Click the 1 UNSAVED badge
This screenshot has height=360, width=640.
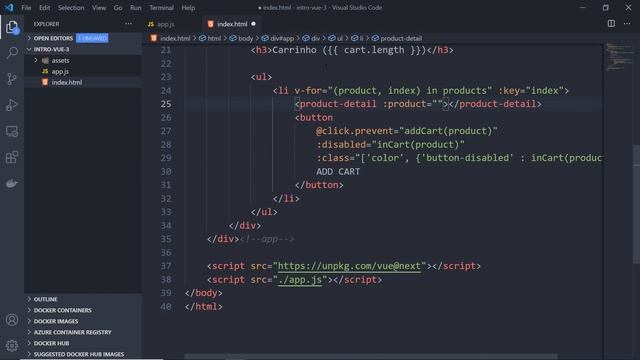coord(92,38)
